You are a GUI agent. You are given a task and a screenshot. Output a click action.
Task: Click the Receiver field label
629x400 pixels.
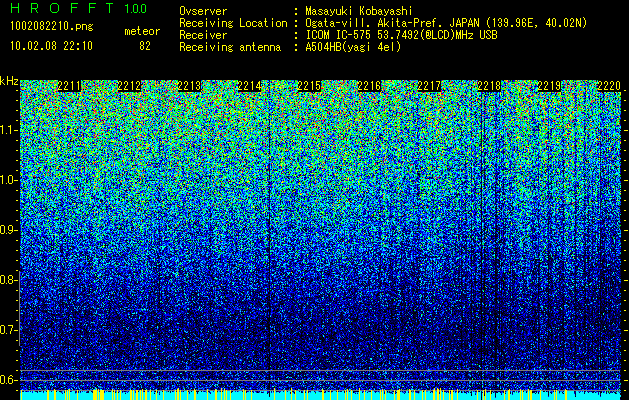coord(203,35)
